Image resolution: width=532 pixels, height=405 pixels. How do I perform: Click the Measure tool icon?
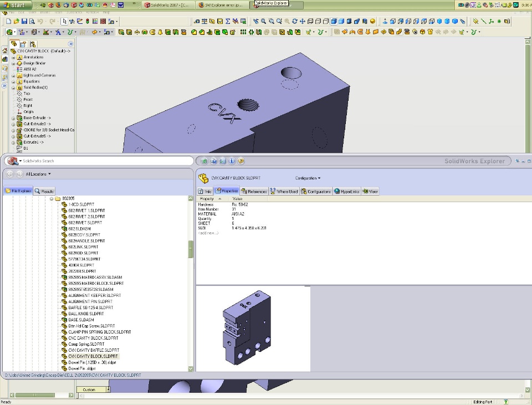[x=196, y=22]
